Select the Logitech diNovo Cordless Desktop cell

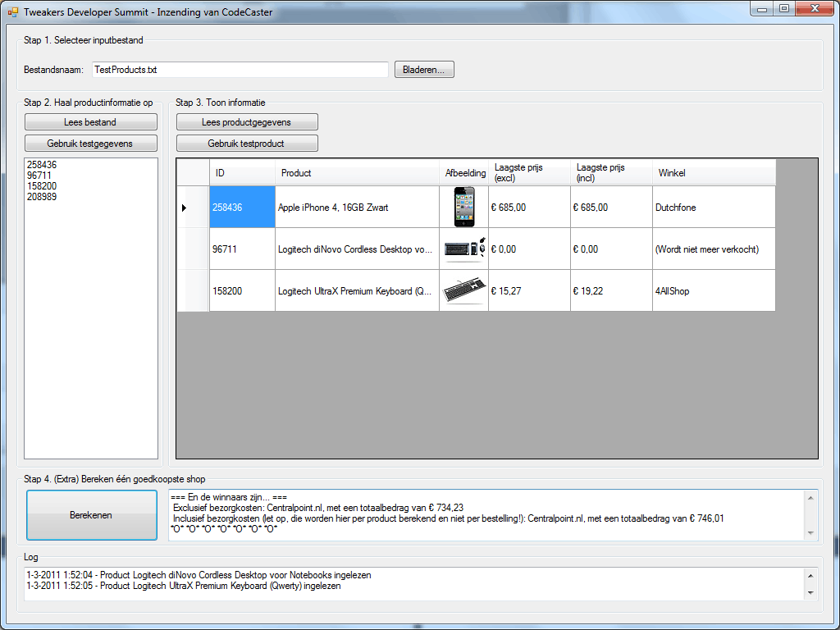(x=357, y=249)
